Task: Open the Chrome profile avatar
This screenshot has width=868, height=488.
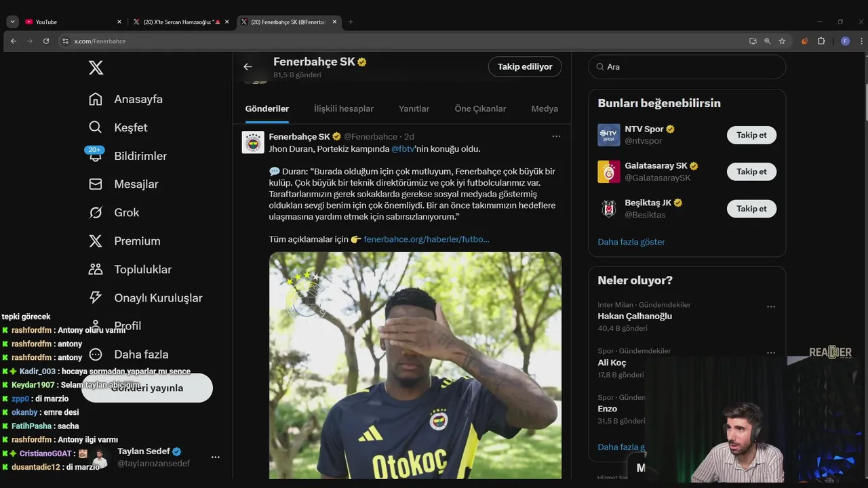Action: (845, 41)
